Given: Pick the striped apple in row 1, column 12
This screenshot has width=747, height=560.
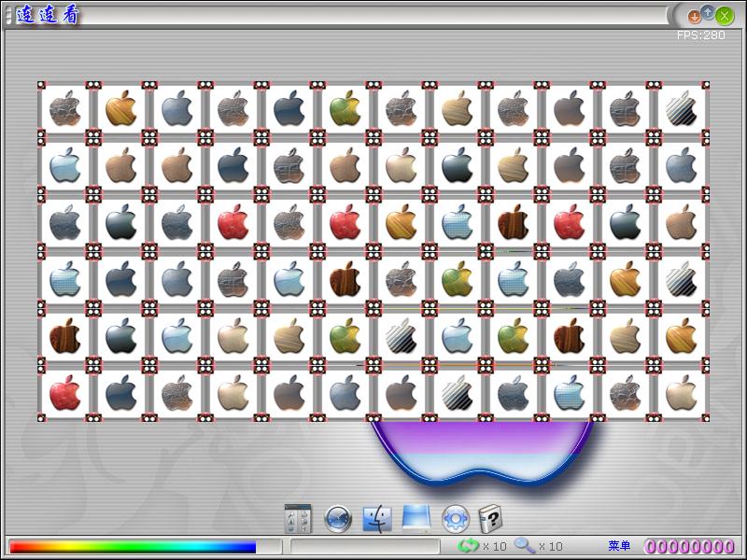Looking at the screenshot, I should pos(682,108).
